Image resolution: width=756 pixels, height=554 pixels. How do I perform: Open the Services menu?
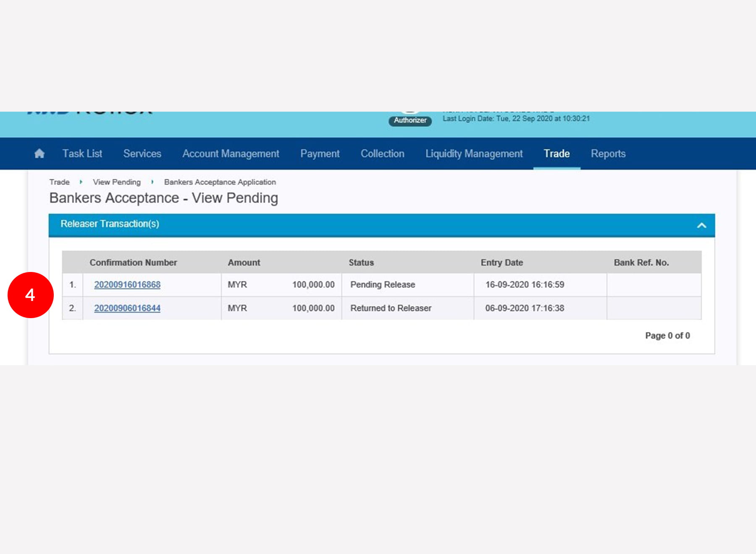(x=142, y=154)
